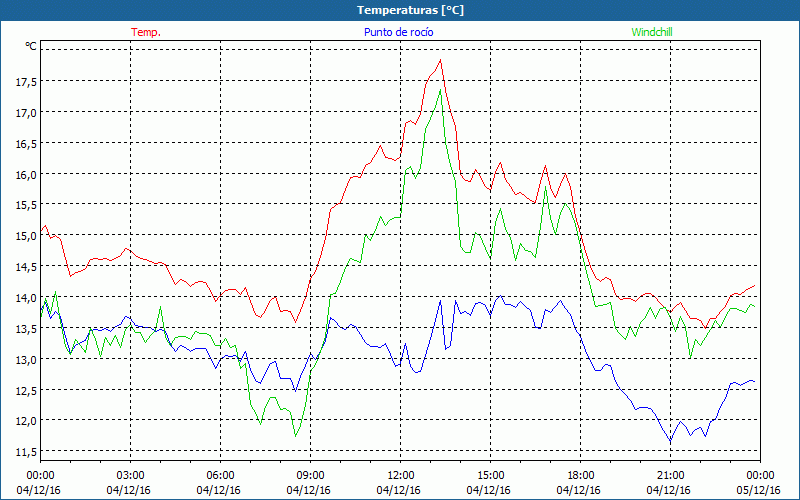This screenshot has height=500, width=800.
Task: Click the 15:00 time label
Action: tap(490, 476)
